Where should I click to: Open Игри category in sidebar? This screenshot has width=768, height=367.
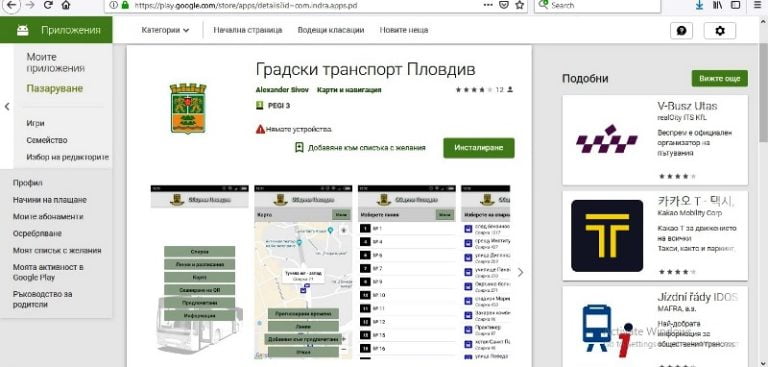35,123
